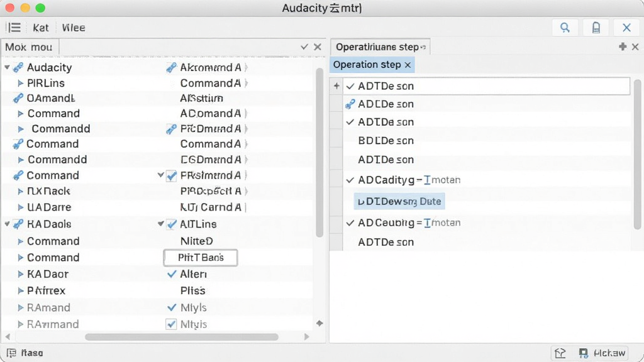Click the Tmotan link on ADCeuping row
Viewport: 644px width, 362px height.
click(x=442, y=223)
